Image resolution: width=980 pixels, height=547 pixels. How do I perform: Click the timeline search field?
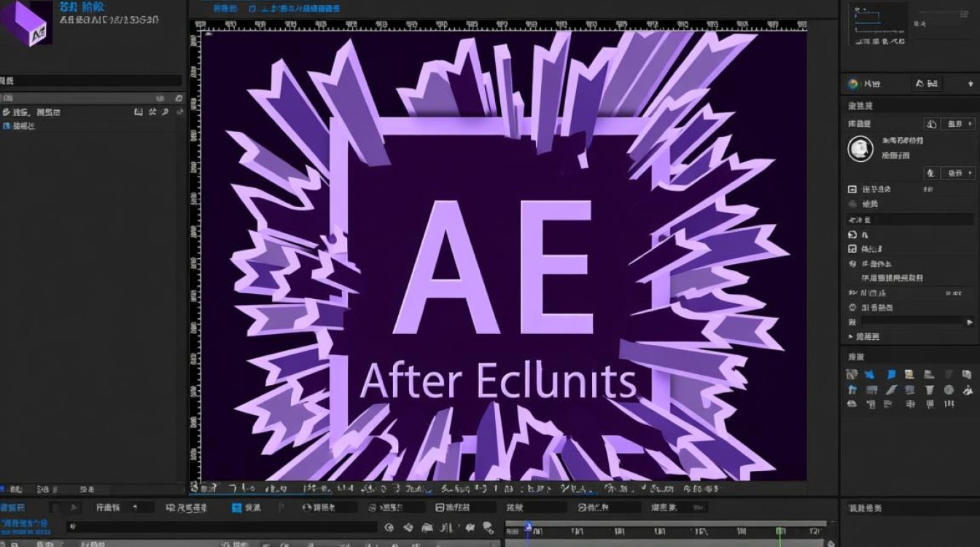(221, 527)
